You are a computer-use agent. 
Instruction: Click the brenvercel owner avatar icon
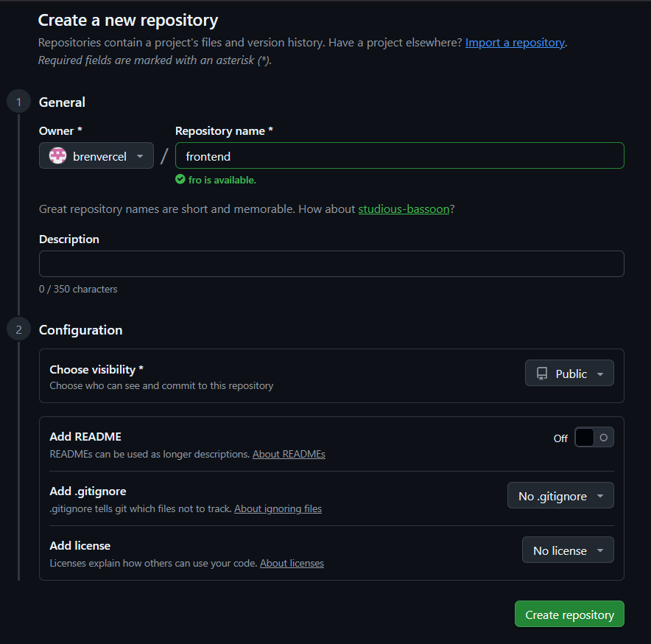tap(57, 156)
